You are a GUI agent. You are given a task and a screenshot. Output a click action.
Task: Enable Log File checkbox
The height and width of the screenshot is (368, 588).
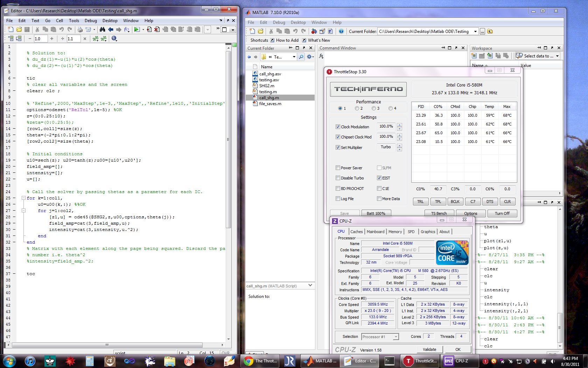(338, 199)
